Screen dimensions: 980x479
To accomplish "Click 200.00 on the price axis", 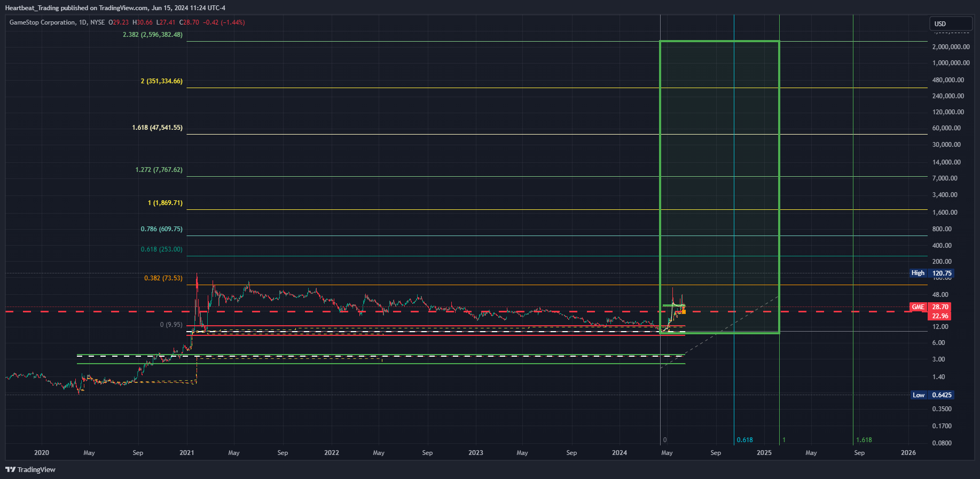I will 942,262.
